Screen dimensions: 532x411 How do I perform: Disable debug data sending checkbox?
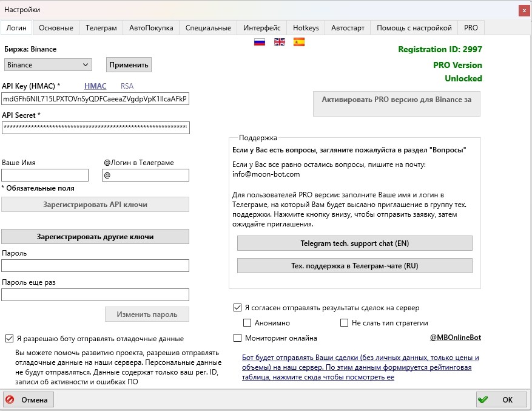coord(8,339)
